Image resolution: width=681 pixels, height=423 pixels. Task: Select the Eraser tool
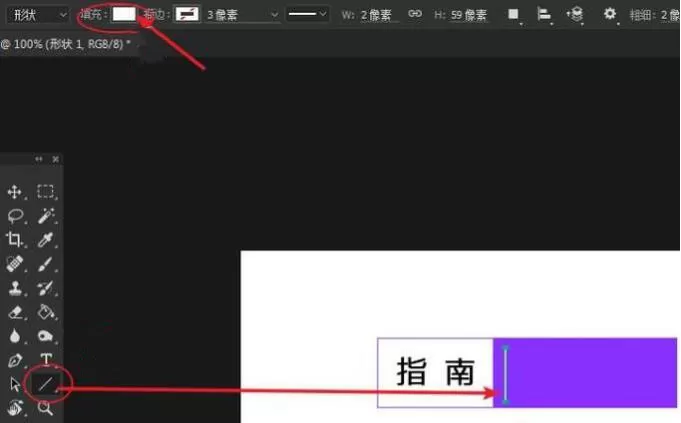15,312
